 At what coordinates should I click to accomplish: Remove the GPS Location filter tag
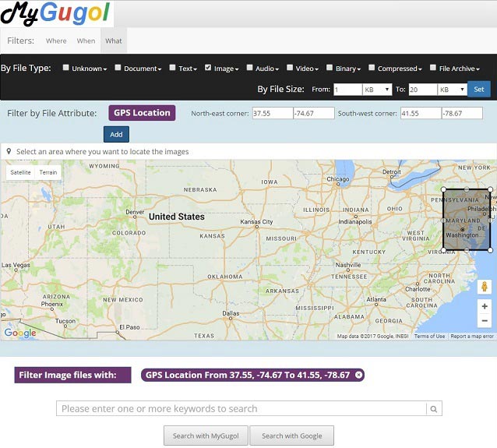tap(358, 375)
